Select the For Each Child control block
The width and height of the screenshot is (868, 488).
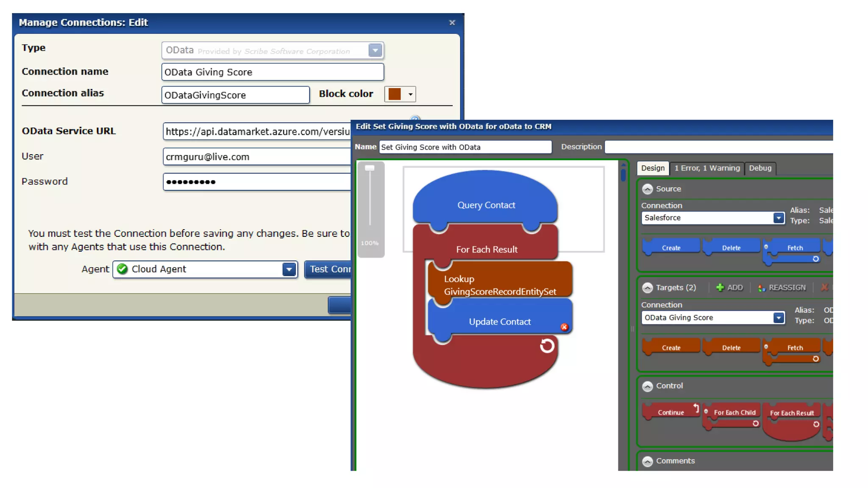734,412
